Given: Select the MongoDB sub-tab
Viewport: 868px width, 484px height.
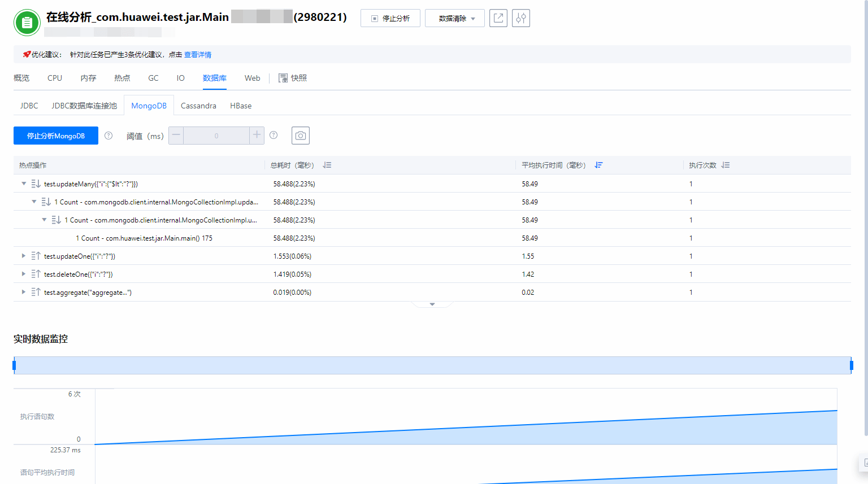Looking at the screenshot, I should click(149, 106).
